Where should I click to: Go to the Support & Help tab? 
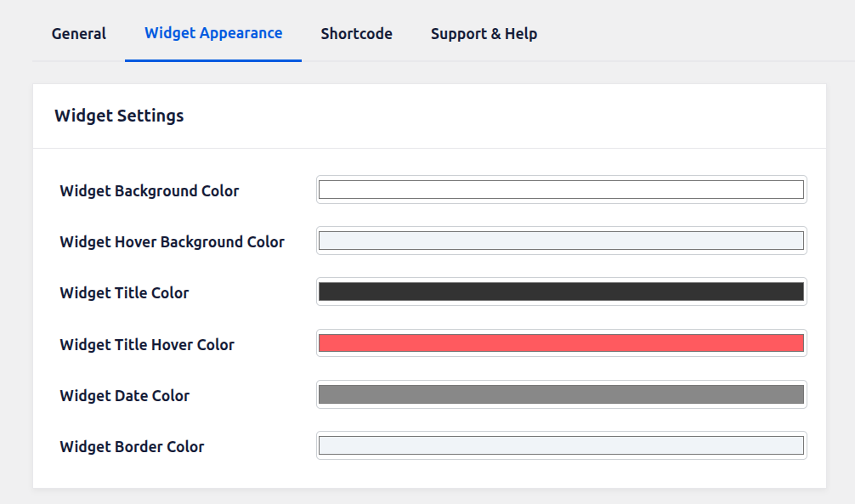[x=484, y=34]
